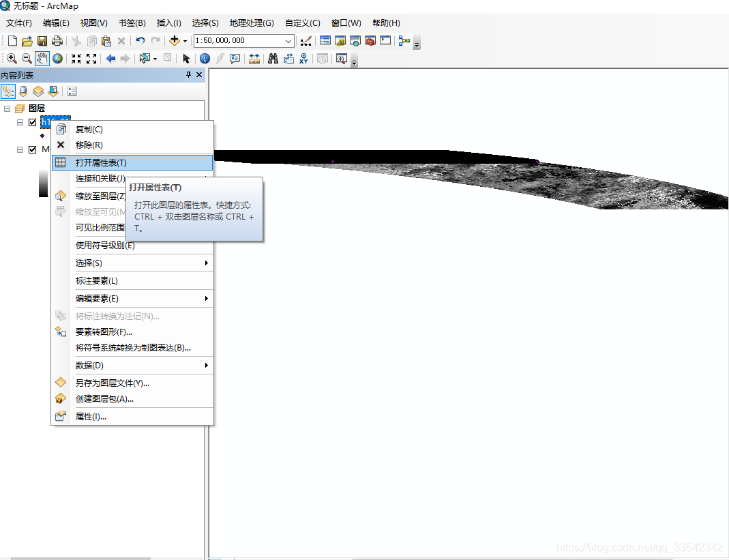Click the grayscale ramp legend swatch
The image size is (729, 560).
click(x=43, y=183)
